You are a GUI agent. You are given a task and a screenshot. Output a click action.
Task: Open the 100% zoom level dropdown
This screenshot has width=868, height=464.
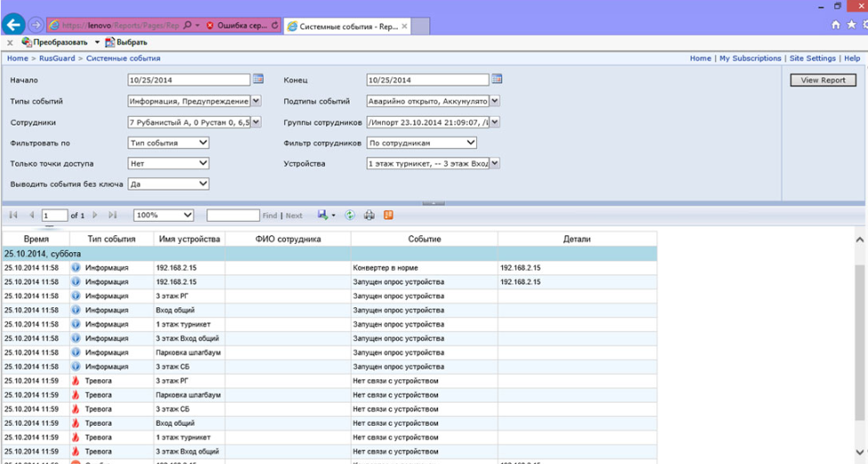pyautogui.click(x=187, y=216)
